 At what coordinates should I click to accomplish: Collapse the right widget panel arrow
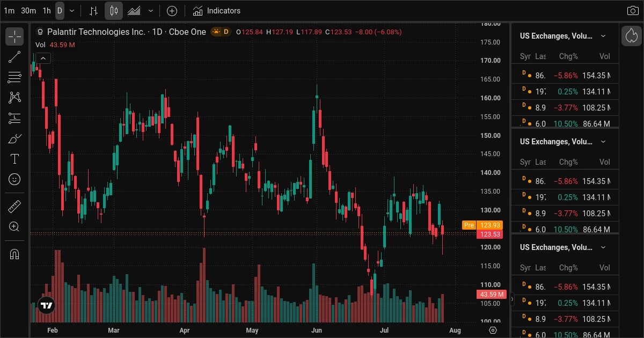point(512,299)
